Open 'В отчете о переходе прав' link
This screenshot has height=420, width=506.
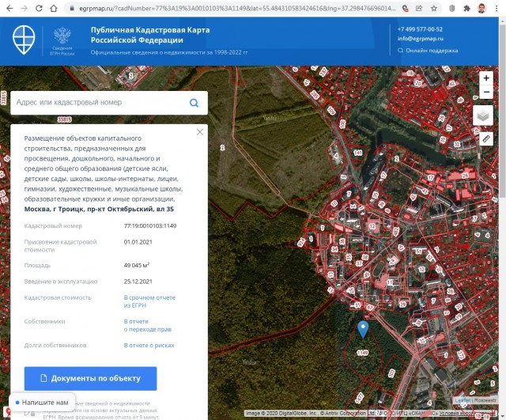coord(149,325)
